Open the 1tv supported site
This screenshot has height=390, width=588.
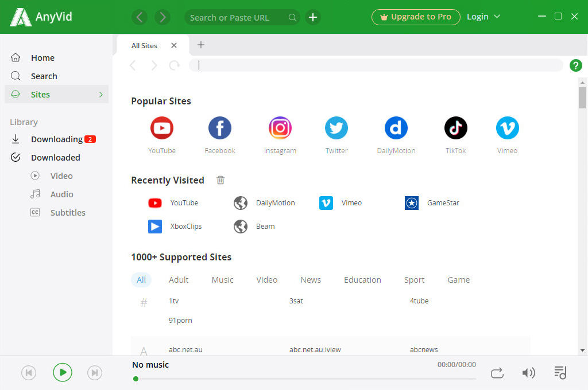coord(173,301)
